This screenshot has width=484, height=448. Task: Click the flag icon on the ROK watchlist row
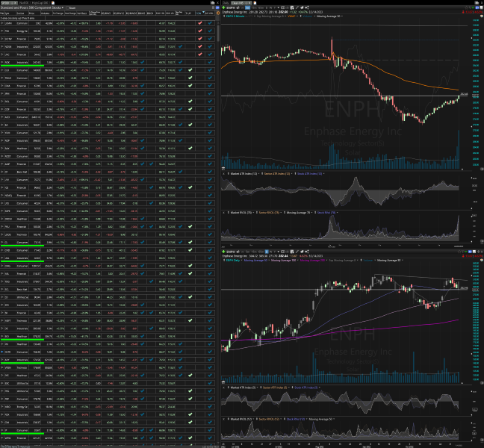1,62
